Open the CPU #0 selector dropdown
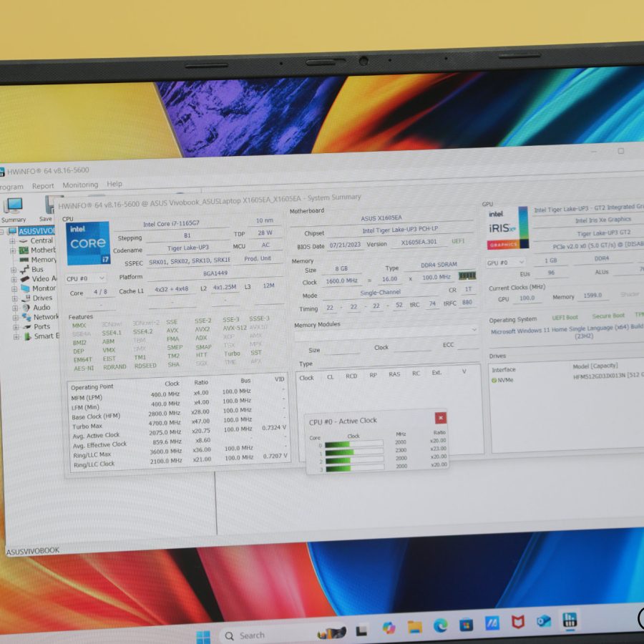Image resolution: width=644 pixels, height=644 pixels. (85, 278)
